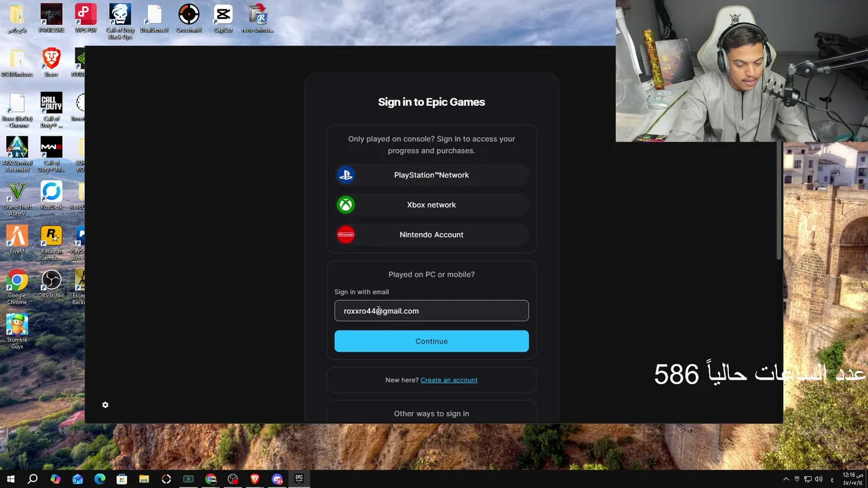This screenshot has height=488, width=868.
Task: Select the revo-uninstaller desktop shortcut
Action: tap(258, 19)
